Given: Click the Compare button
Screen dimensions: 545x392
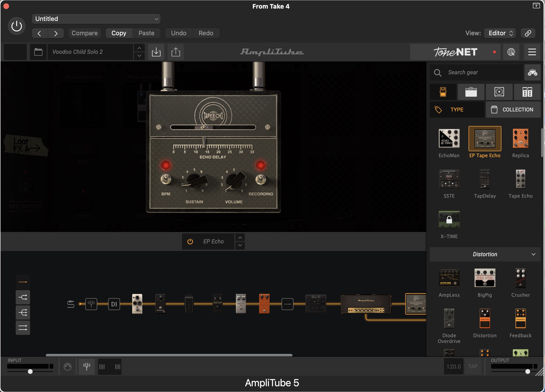Looking at the screenshot, I should (85, 33).
